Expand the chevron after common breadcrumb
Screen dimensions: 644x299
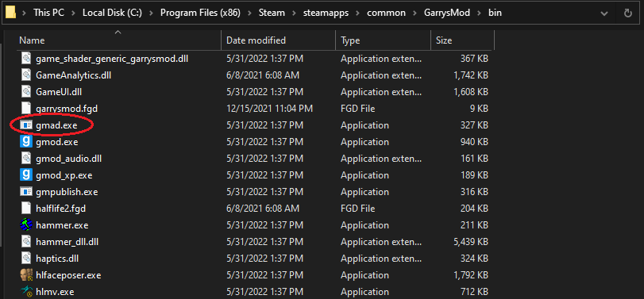coord(415,13)
